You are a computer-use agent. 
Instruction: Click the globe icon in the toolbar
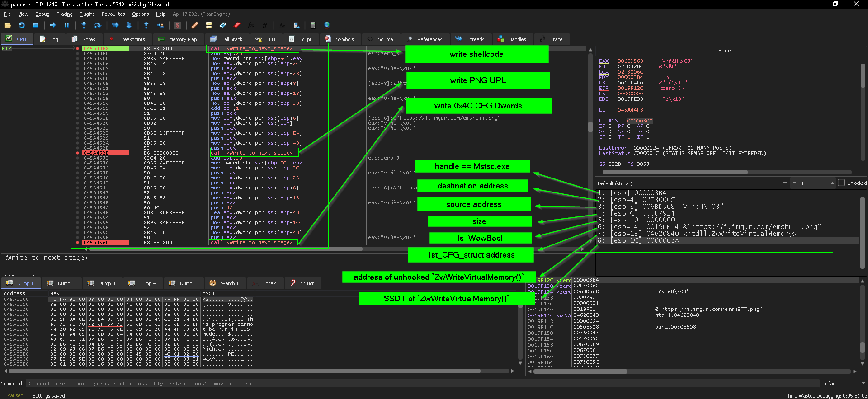pos(327,25)
